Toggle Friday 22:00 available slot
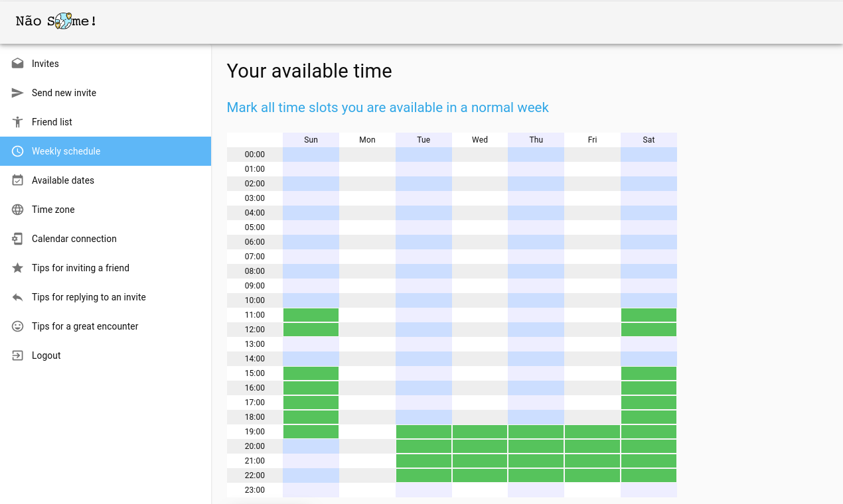 tap(592, 475)
